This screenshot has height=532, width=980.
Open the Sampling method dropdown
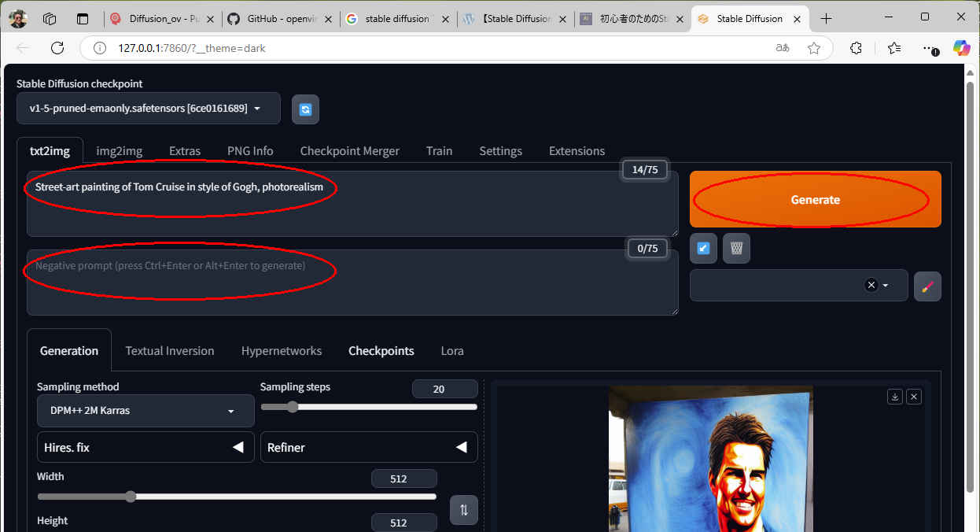tap(146, 411)
